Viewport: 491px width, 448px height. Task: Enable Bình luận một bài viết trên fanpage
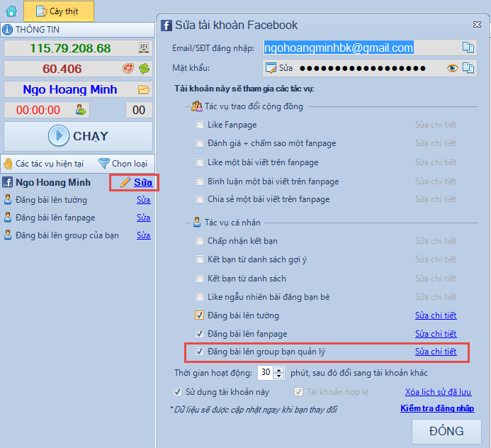[199, 181]
